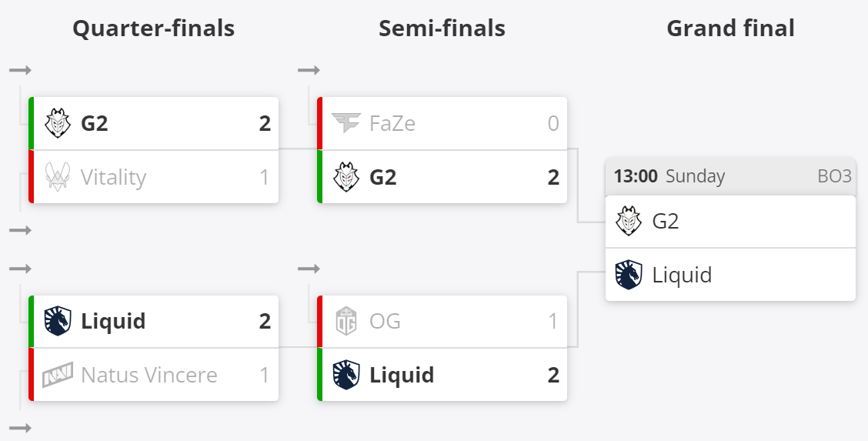The height and width of the screenshot is (441, 868).
Task: Click the Liquid logo in the quarter-finals
Action: [x=58, y=321]
